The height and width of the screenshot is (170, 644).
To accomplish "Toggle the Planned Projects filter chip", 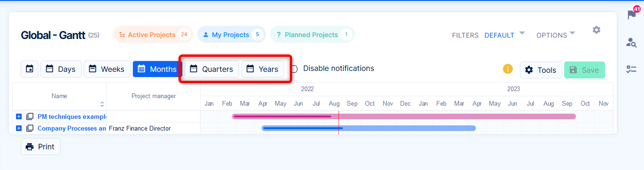I will [312, 35].
